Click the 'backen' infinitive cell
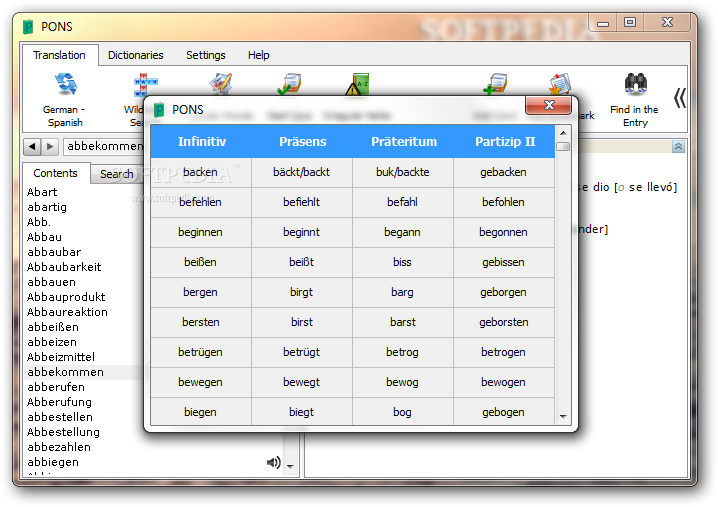718x507 pixels. 201,172
